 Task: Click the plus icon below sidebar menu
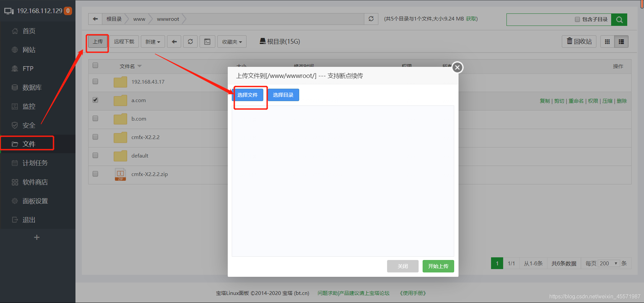pyautogui.click(x=37, y=237)
